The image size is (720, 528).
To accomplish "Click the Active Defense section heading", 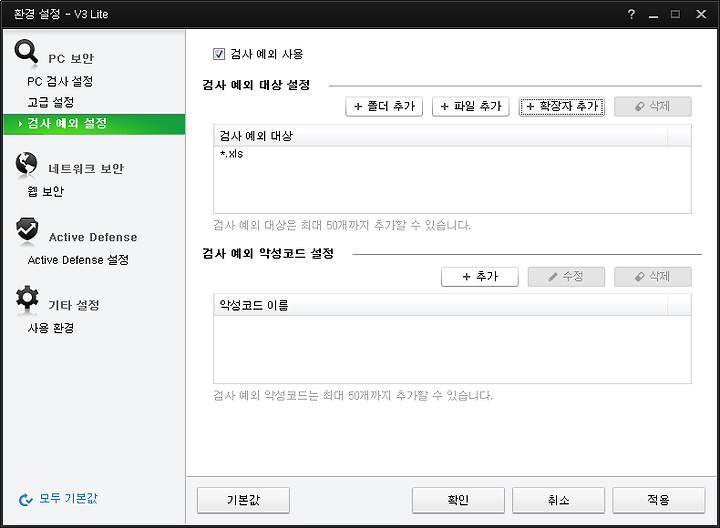I will (x=93, y=237).
